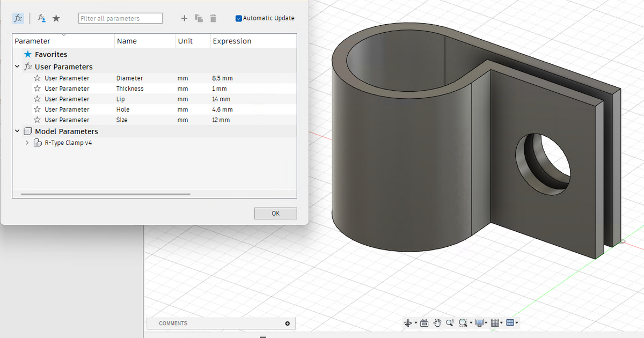Screen dimensions: 644x338
Task: Collapse the Model Parameters section
Action: point(17,131)
